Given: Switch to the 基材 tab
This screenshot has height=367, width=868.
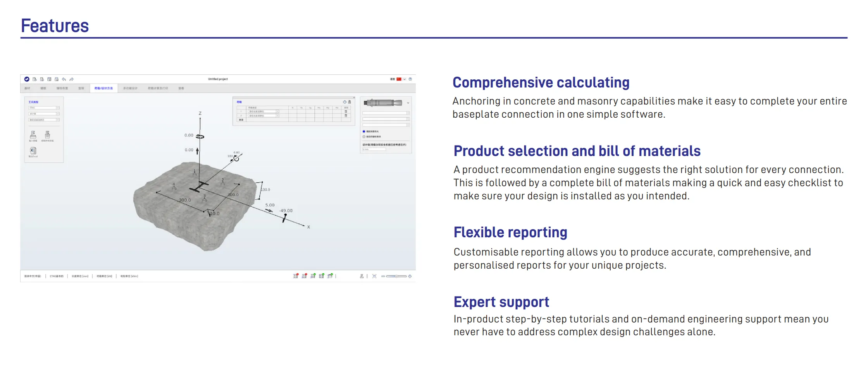Looking at the screenshot, I should pyautogui.click(x=27, y=88).
